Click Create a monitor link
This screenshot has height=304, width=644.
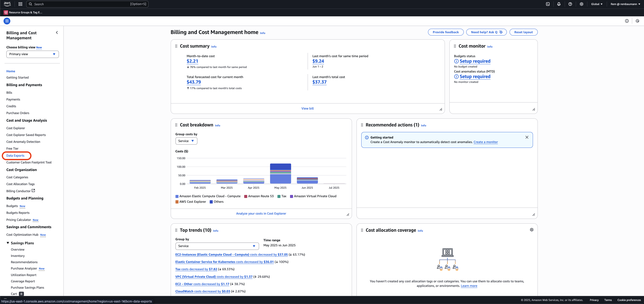click(x=486, y=142)
